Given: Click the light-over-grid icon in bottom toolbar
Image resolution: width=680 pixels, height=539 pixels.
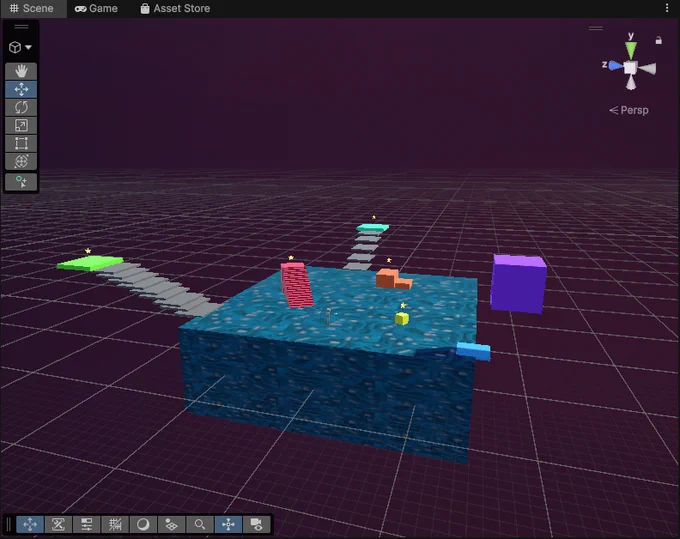Looking at the screenshot, I should click(171, 524).
